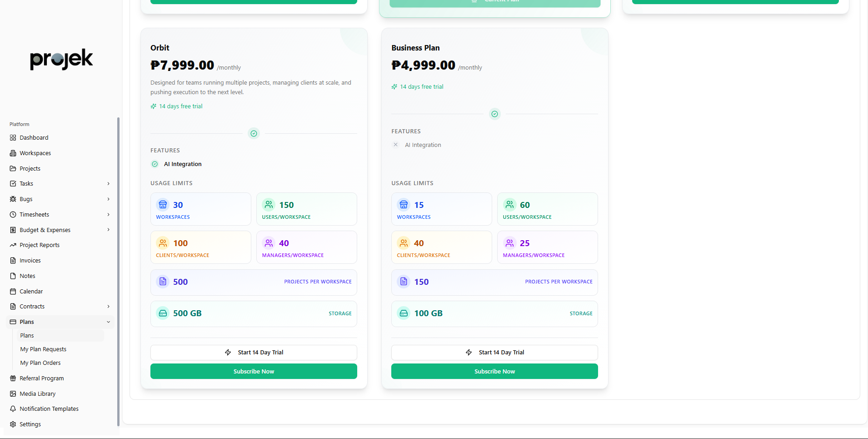Viewport: 868px width, 439px height.
Task: Click the Referral Program gift icon
Action: pyautogui.click(x=13, y=378)
